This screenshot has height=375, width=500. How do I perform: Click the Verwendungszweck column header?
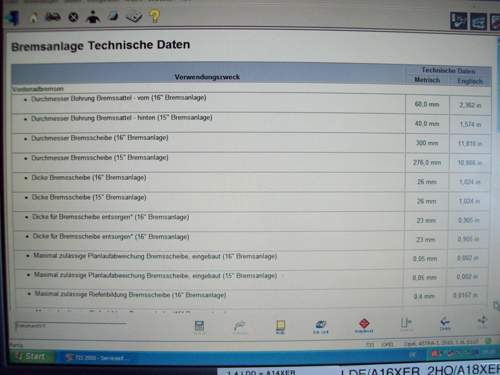tap(207, 77)
